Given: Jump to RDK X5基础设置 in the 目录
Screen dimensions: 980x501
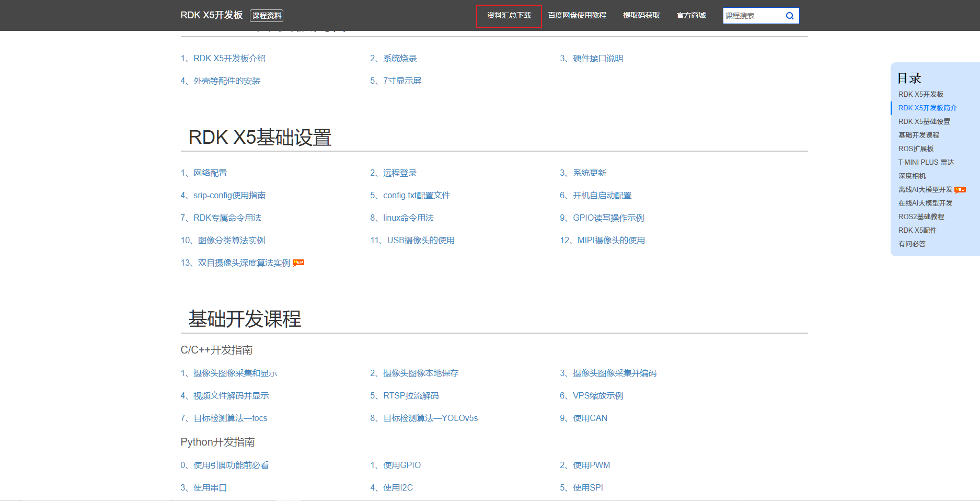Looking at the screenshot, I should pyautogui.click(x=924, y=121).
